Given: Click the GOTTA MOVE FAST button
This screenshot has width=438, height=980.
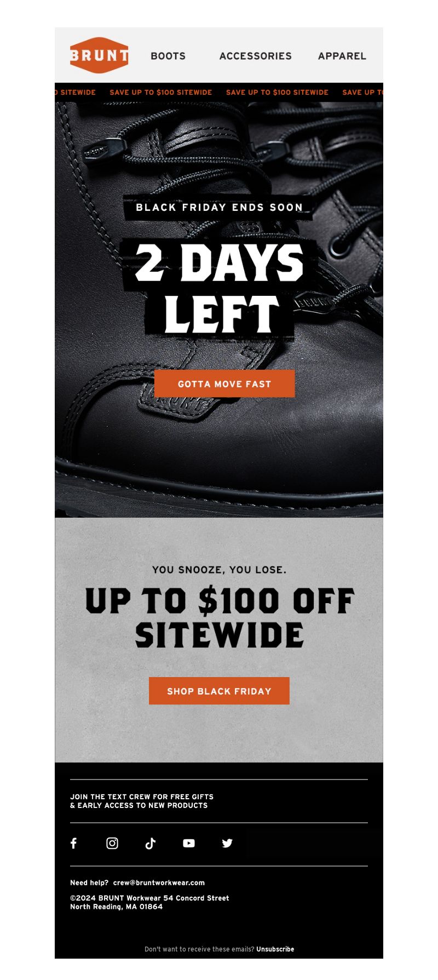Looking at the screenshot, I should (224, 383).
